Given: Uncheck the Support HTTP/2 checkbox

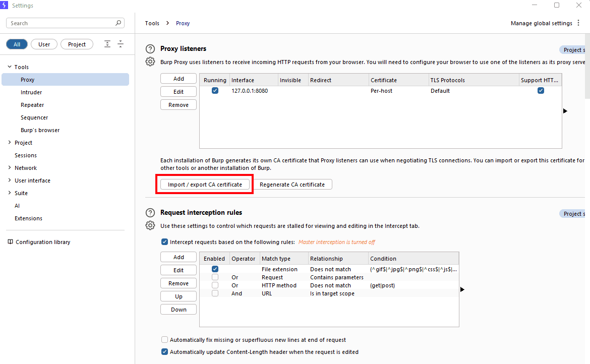Looking at the screenshot, I should [x=541, y=90].
